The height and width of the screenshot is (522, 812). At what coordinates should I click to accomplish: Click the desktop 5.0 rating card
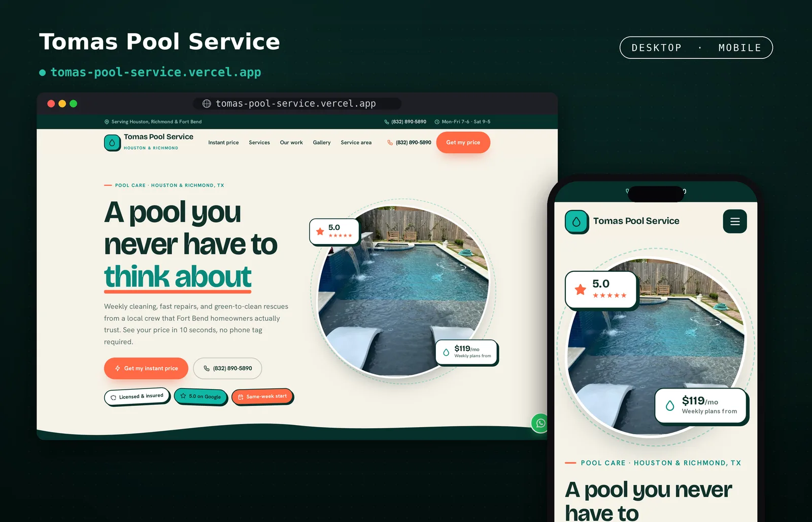click(x=334, y=231)
